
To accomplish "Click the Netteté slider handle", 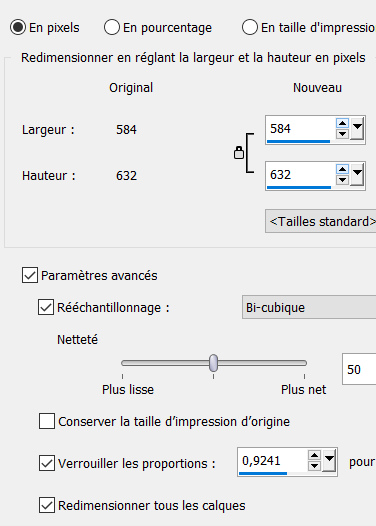I will coord(213,363).
